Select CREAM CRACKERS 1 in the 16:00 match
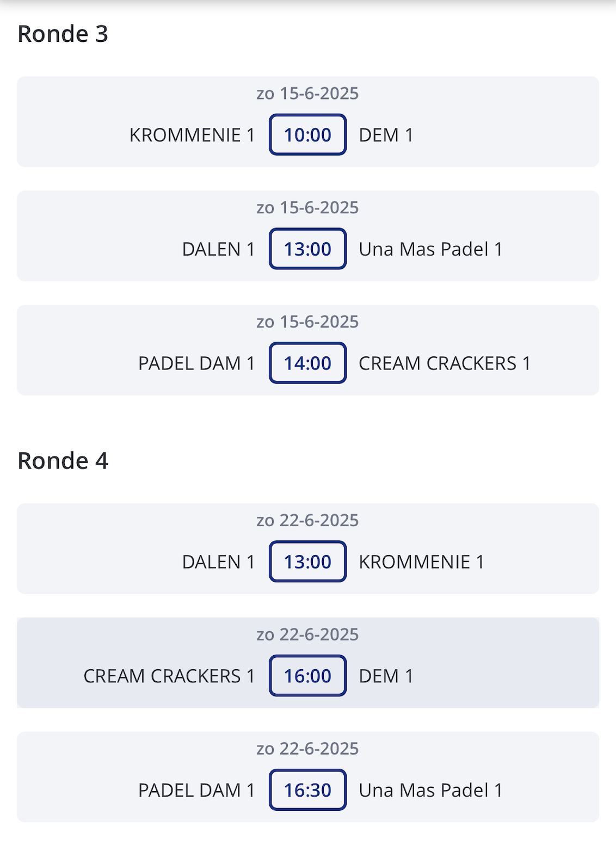The width and height of the screenshot is (616, 851). (169, 676)
